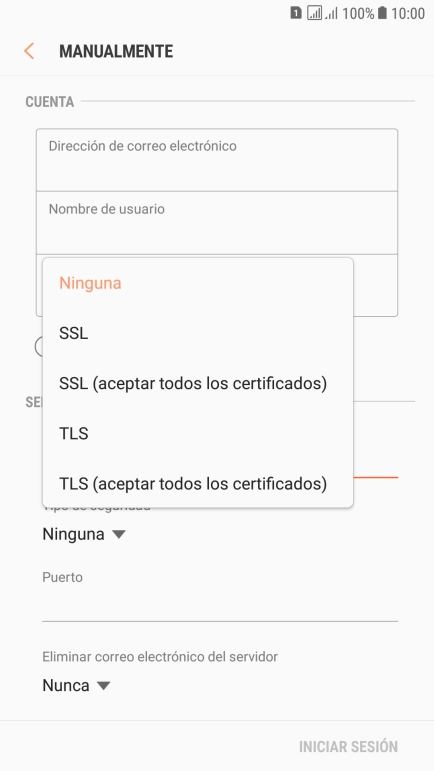Select SSL (aceptar todos los certificados)
The image size is (434, 771).
[x=198, y=384]
